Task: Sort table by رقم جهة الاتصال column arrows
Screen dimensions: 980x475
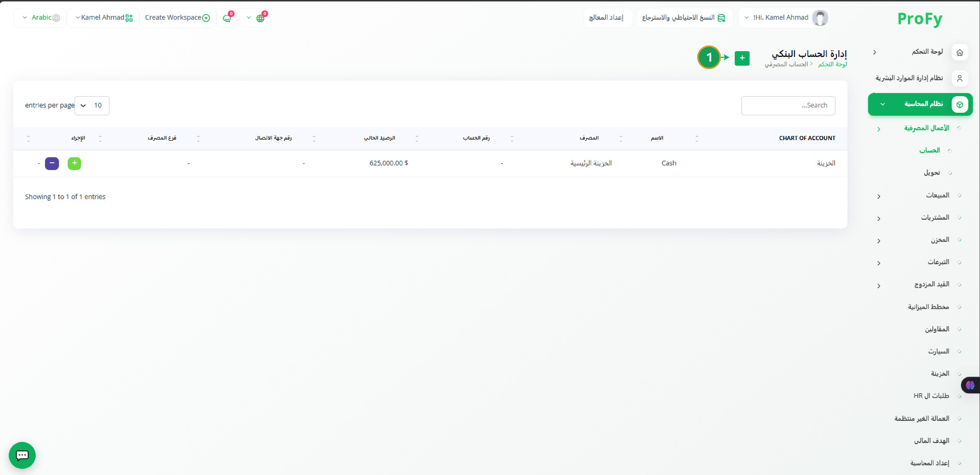Action: click(x=198, y=139)
